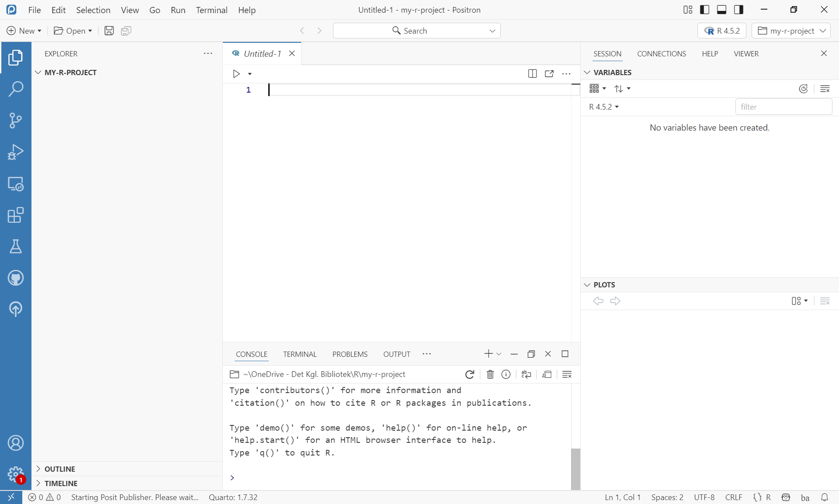This screenshot has width=839, height=504.
Task: Open Posit Publisher sidebar icon
Action: coord(15,309)
